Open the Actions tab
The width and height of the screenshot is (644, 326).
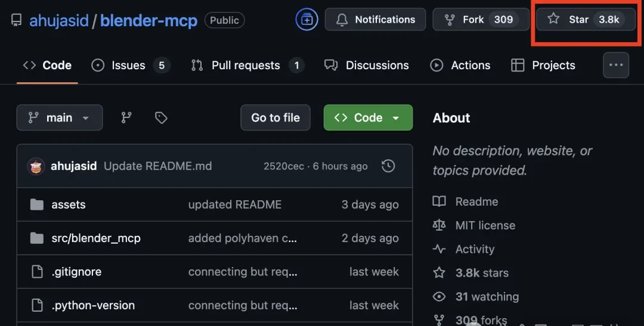(460, 66)
